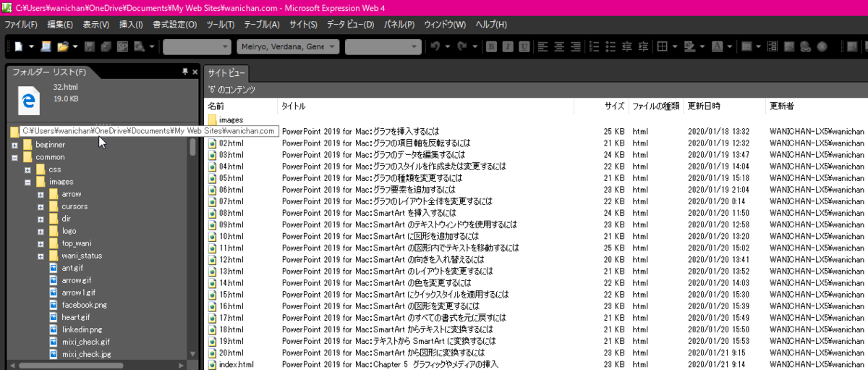The width and height of the screenshot is (868, 370).
Task: Open the 表示(V) menu
Action: click(96, 25)
